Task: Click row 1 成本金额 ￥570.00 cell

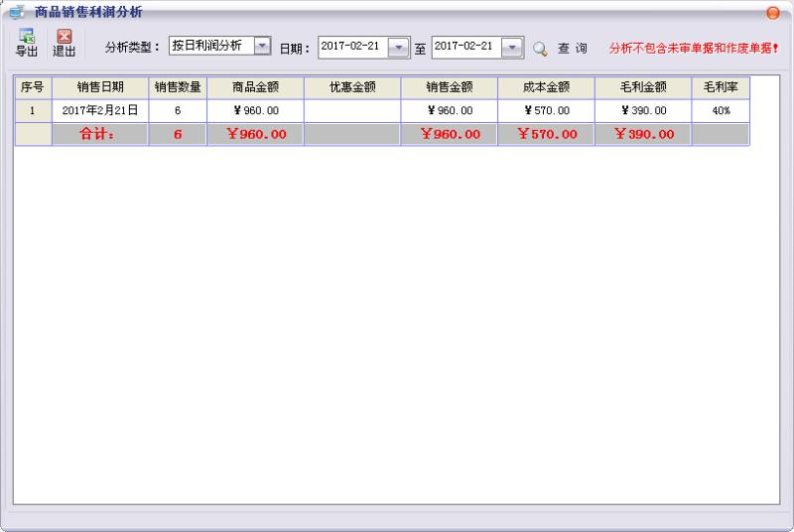Action: [547, 110]
